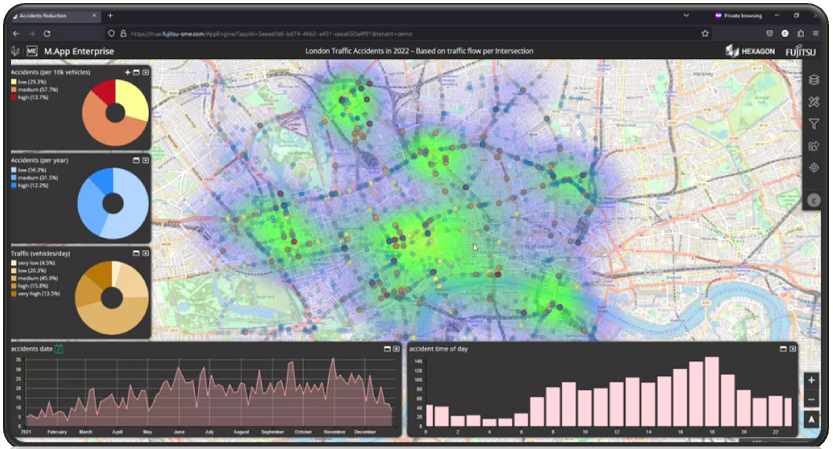Click the locate target icon in sidebar

814,168
